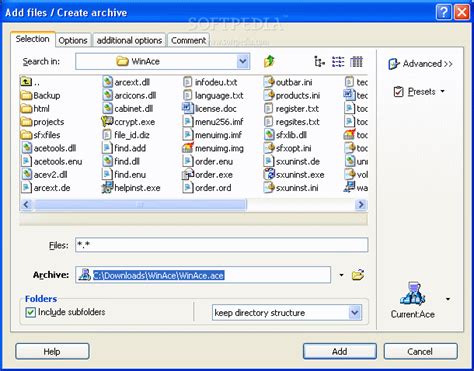
Task: Select the sxuninst.exe file icon
Action: [268, 174]
